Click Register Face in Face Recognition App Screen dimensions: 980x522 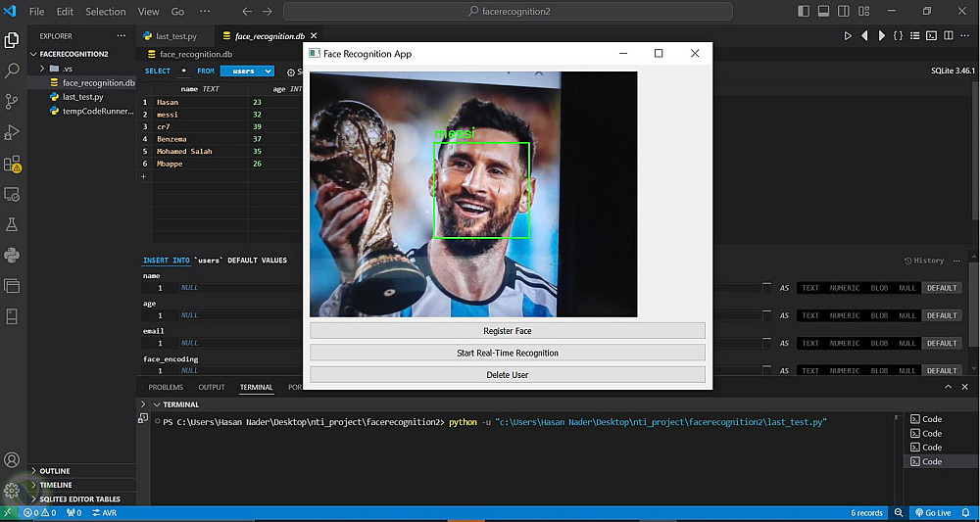508,330
